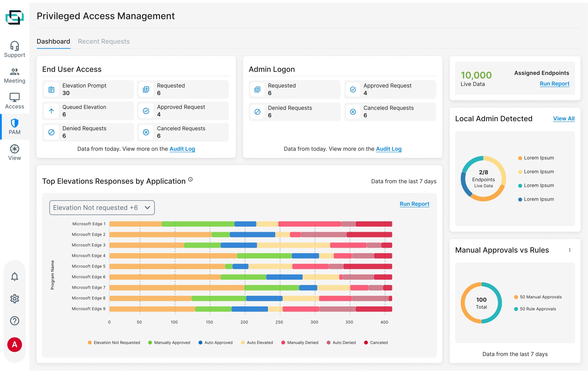This screenshot has width=588, height=375.
Task: Switch to the Dashboard tab
Action: click(53, 42)
